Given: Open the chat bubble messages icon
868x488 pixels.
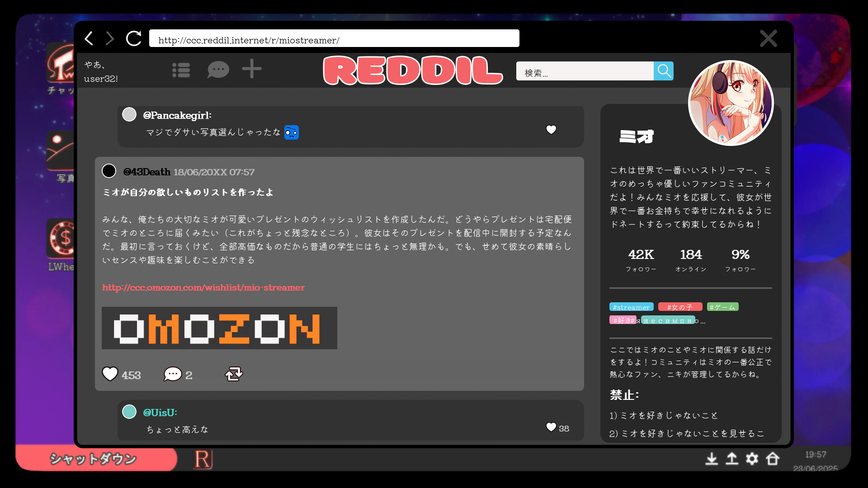Looking at the screenshot, I should tap(218, 70).
